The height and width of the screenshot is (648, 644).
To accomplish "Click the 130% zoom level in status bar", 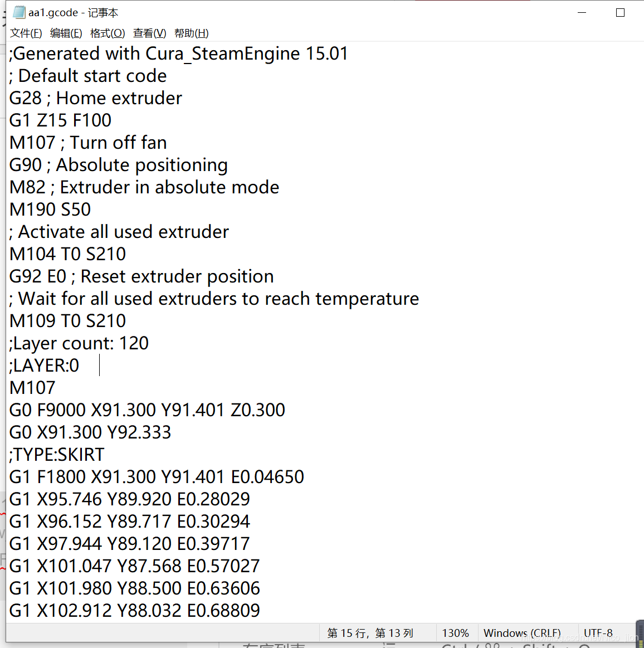I will coord(455,633).
